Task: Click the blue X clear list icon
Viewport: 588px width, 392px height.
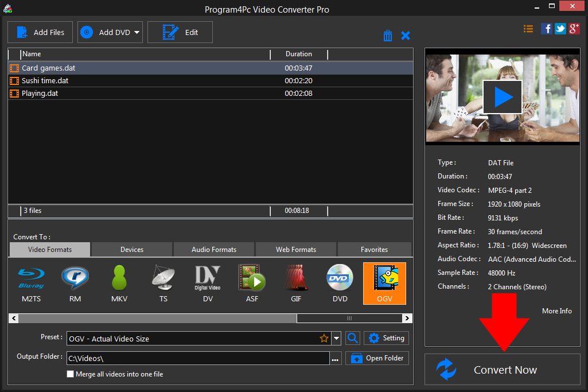Action: tap(406, 36)
